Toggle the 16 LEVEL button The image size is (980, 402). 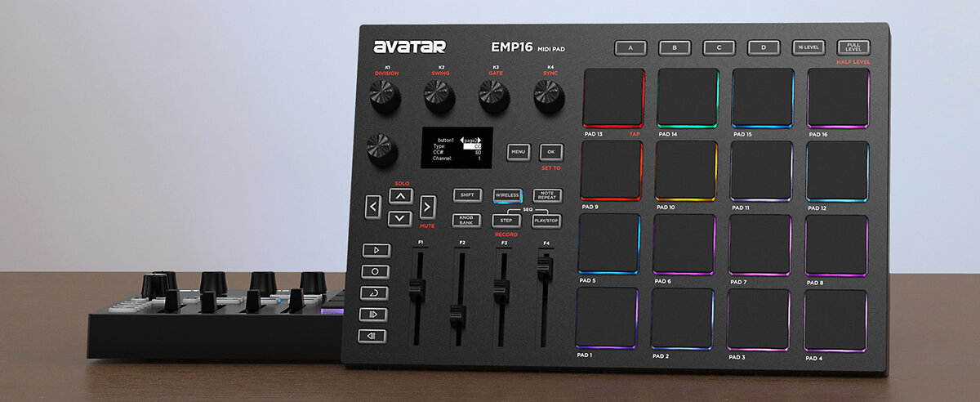(808, 47)
